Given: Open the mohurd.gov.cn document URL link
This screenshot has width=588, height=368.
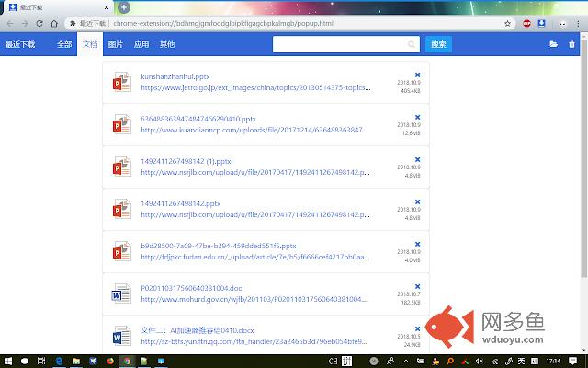Looking at the screenshot, I should pyautogui.click(x=254, y=300).
